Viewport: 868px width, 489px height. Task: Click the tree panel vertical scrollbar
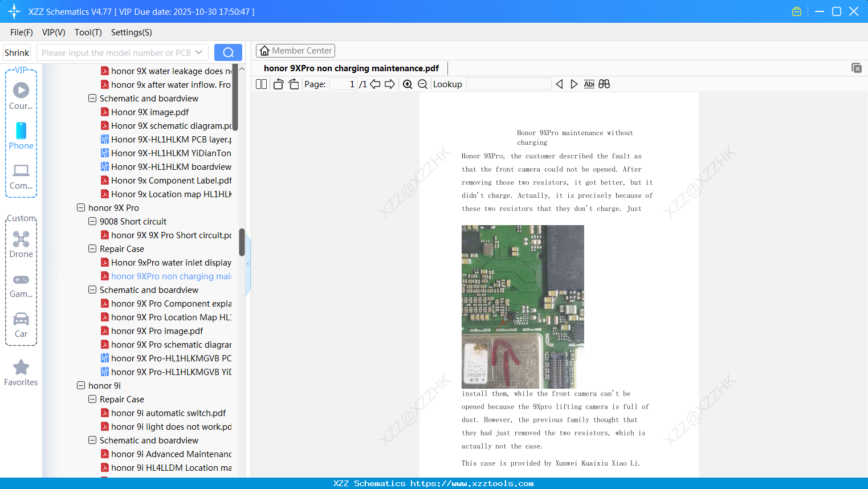(x=242, y=242)
